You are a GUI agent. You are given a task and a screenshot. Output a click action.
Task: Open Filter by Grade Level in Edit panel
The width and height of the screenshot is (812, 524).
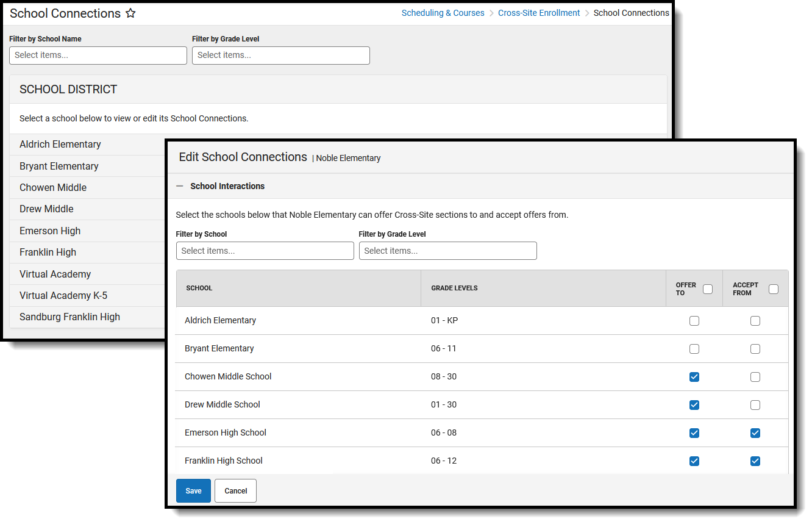pos(448,251)
